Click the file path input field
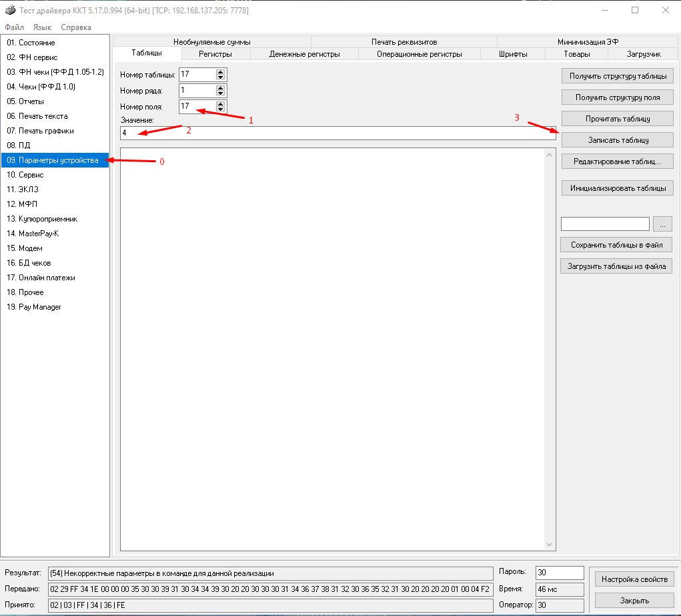The width and height of the screenshot is (681, 616). (605, 224)
